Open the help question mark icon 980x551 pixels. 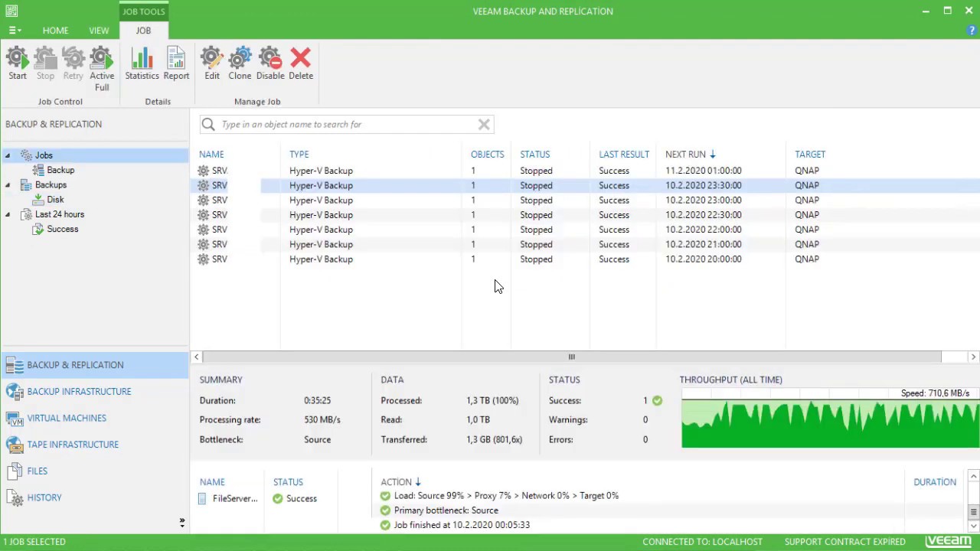coord(972,31)
